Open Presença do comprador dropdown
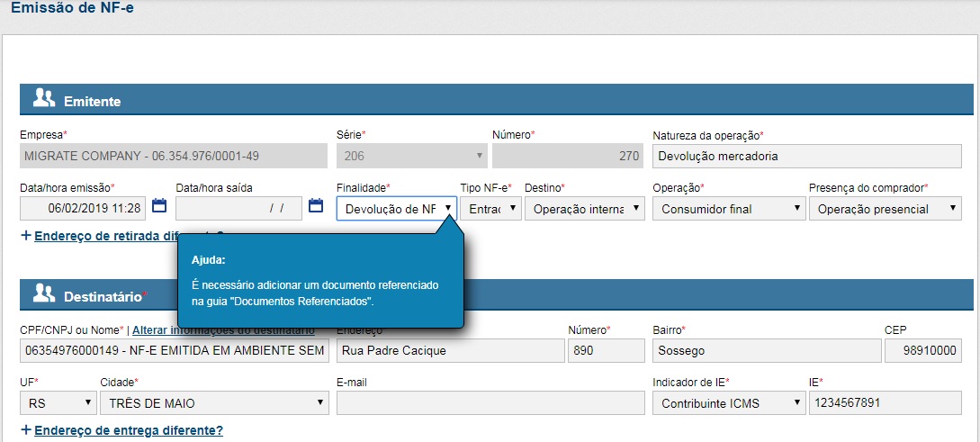Viewport: 980px width, 442px height. coord(886,209)
